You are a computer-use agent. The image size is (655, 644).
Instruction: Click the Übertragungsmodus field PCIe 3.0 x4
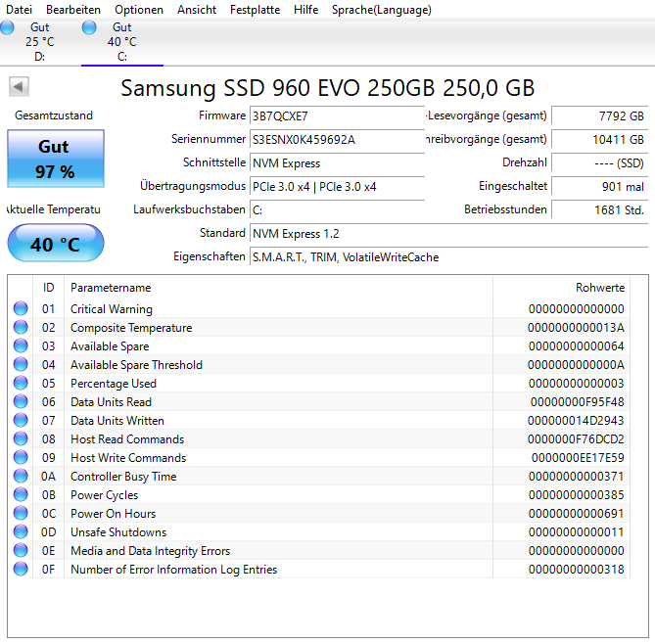pos(337,186)
